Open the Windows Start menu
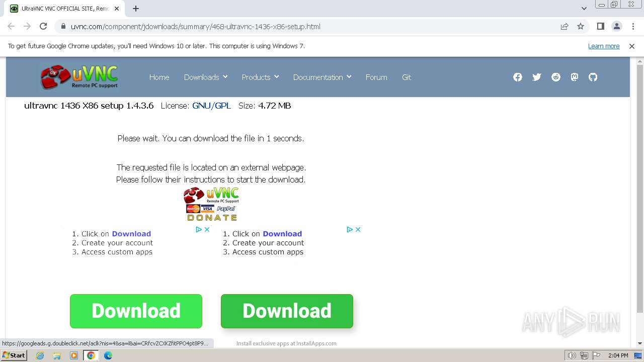The width and height of the screenshot is (644, 362). 14,355
